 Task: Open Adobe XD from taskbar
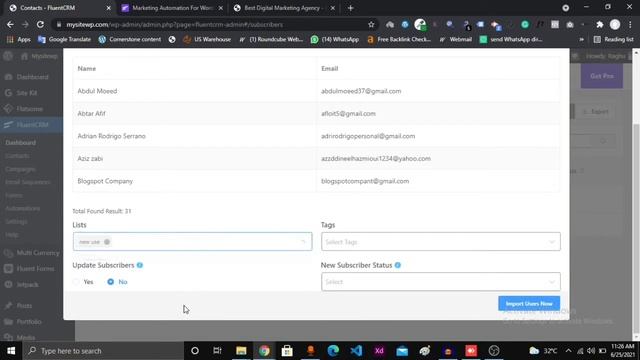tap(379, 351)
